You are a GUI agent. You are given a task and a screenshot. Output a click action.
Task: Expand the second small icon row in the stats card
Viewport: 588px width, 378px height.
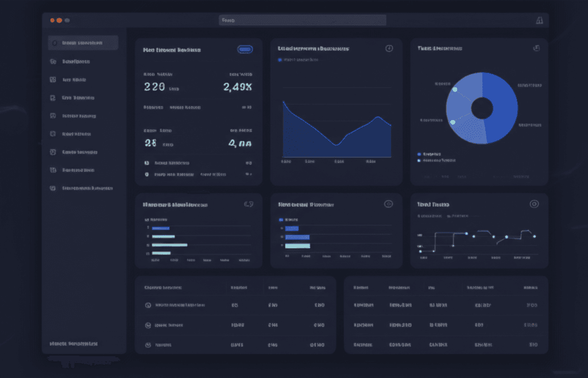(x=145, y=173)
